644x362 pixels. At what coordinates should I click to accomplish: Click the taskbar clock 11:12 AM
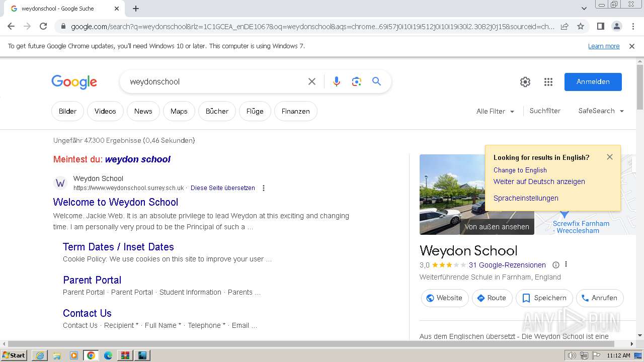(x=618, y=355)
